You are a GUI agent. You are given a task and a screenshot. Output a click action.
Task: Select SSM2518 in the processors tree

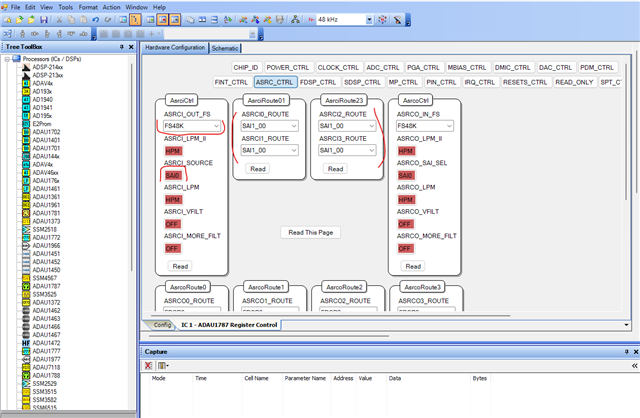[x=44, y=229]
